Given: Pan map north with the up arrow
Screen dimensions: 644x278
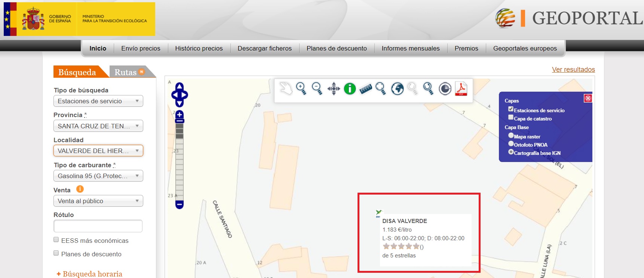Looking at the screenshot, I should pos(180,86).
